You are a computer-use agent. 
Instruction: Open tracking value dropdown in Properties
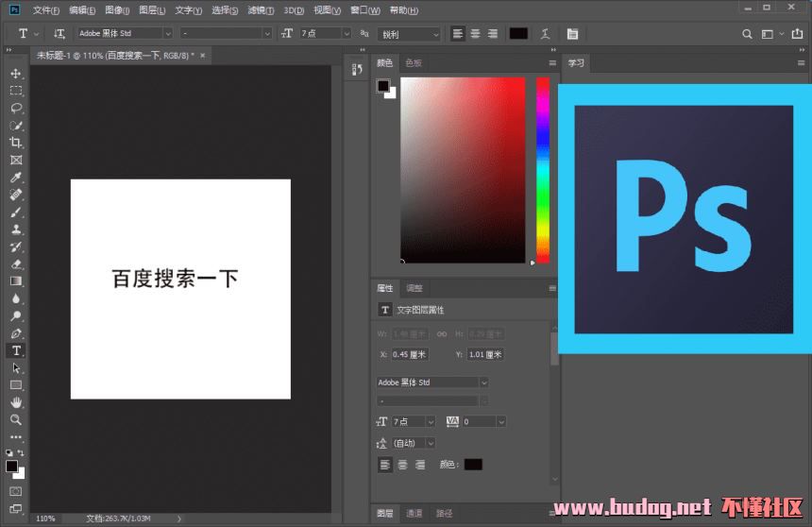click(500, 422)
